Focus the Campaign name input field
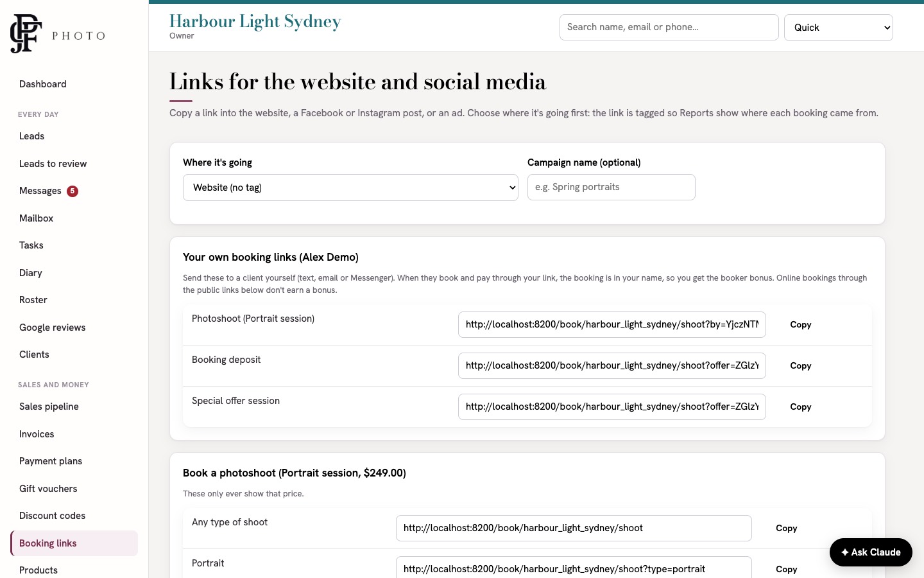Image resolution: width=924 pixels, height=578 pixels. pos(611,187)
